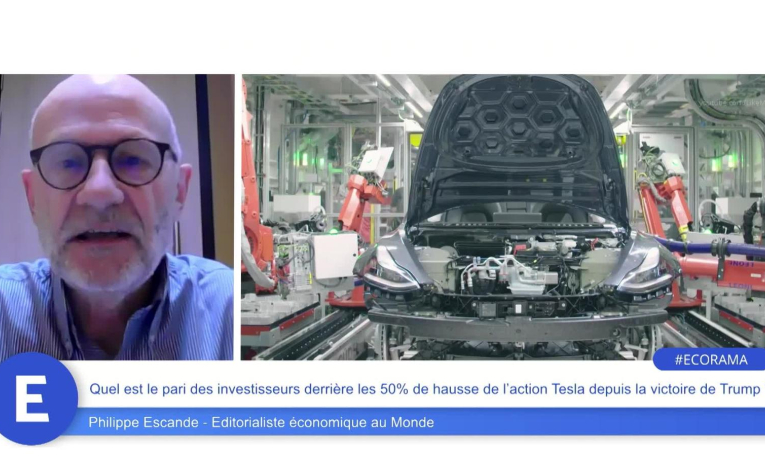This screenshot has height=456, width=765.
Task: Click the speaker's webcam video panel
Action: (117, 217)
